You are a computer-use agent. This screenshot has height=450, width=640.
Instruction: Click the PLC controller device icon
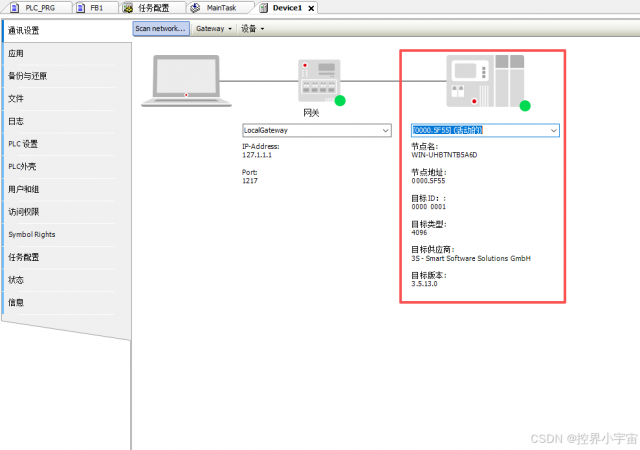(x=485, y=79)
